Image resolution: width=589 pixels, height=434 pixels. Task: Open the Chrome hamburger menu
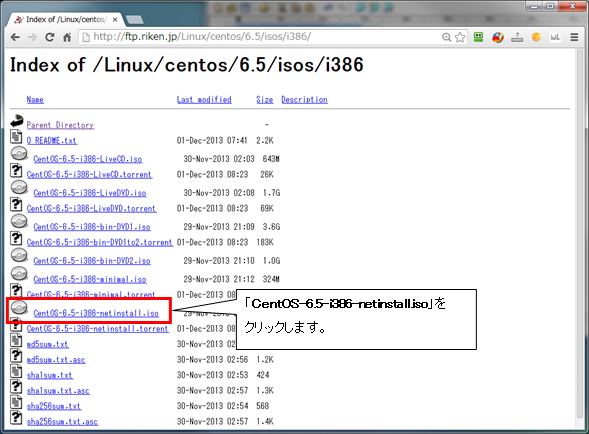(574, 37)
